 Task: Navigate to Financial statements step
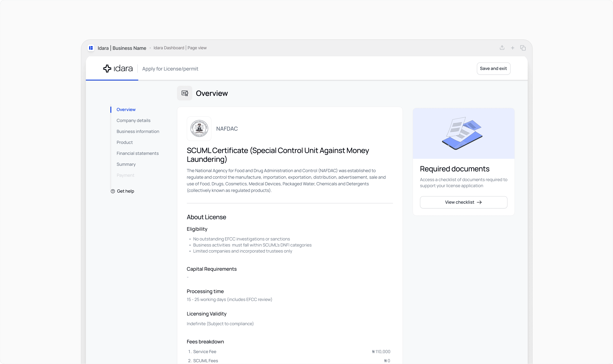(137, 153)
